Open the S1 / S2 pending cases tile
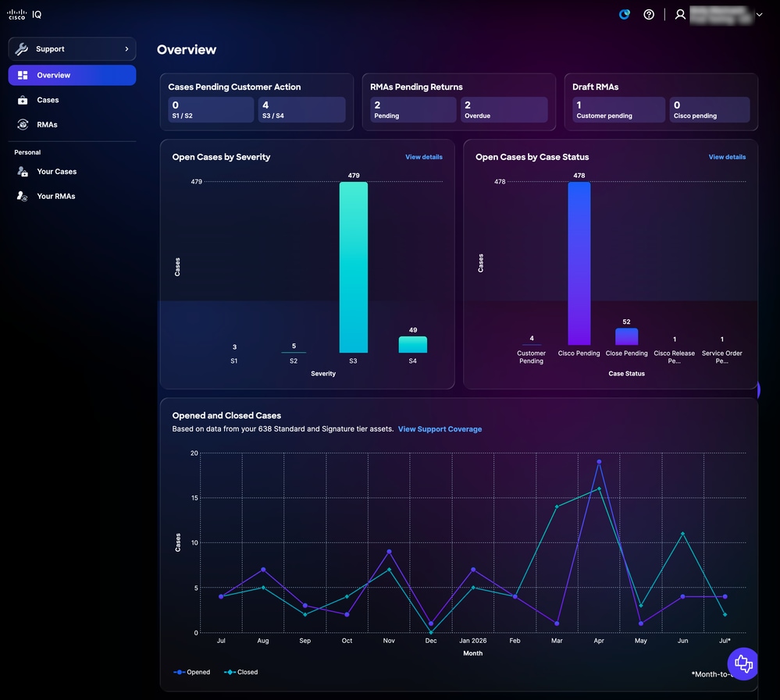Viewport: 780px width, 700px height. (x=211, y=109)
